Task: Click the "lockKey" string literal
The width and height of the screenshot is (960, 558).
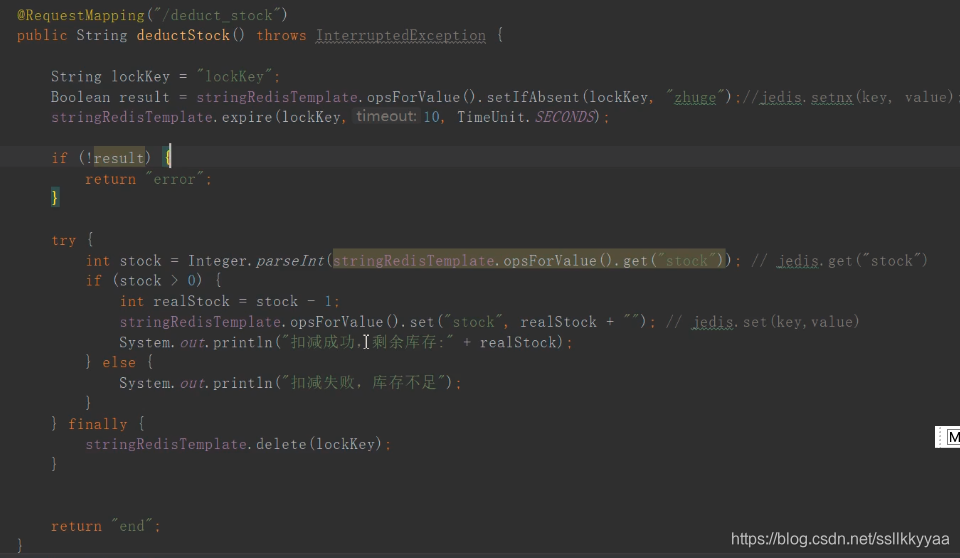Action: tap(235, 77)
